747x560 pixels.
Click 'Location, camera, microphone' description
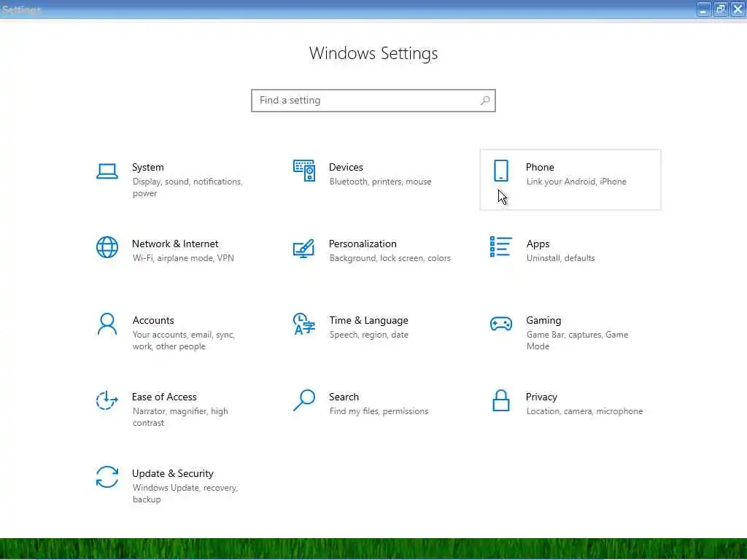[584, 411]
